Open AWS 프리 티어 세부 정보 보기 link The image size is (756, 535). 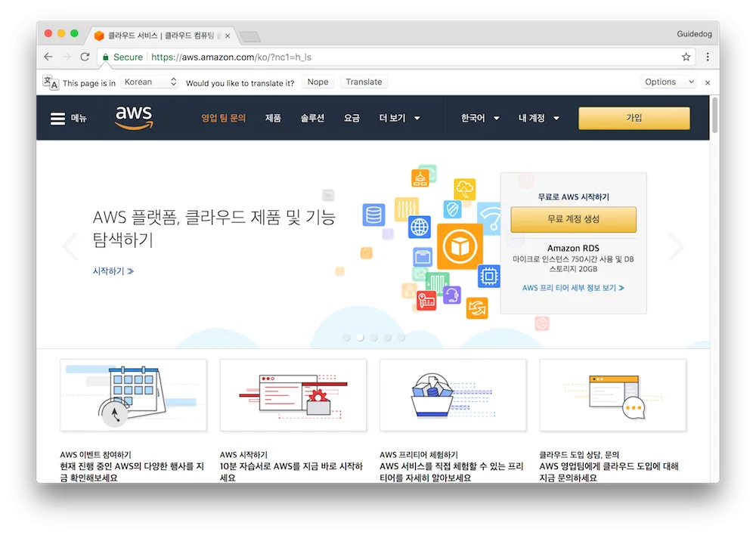click(573, 288)
